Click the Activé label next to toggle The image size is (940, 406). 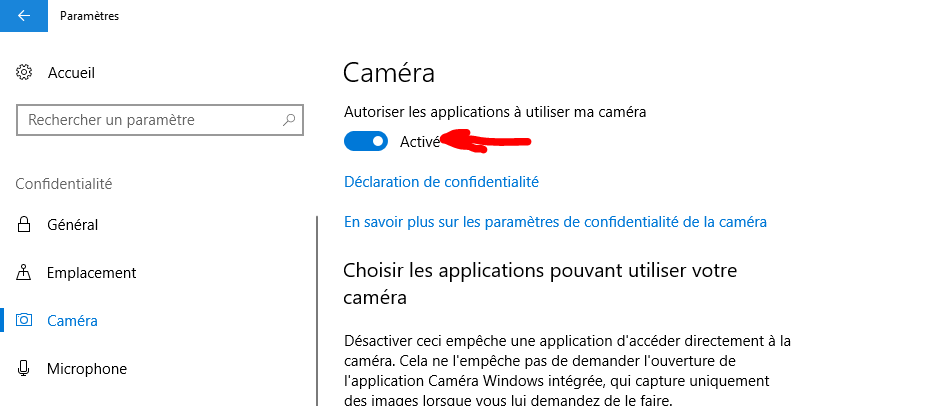pyautogui.click(x=420, y=142)
